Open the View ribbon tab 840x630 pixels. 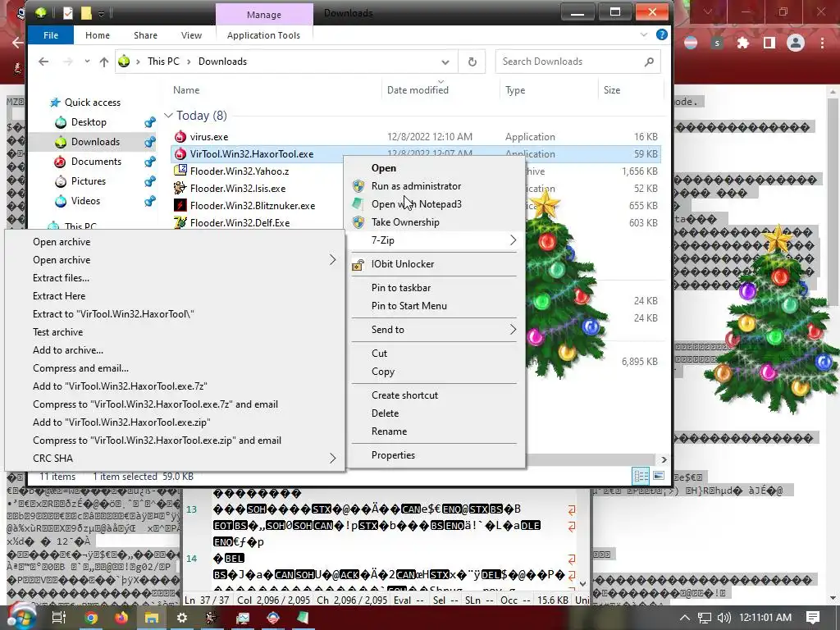pos(191,35)
